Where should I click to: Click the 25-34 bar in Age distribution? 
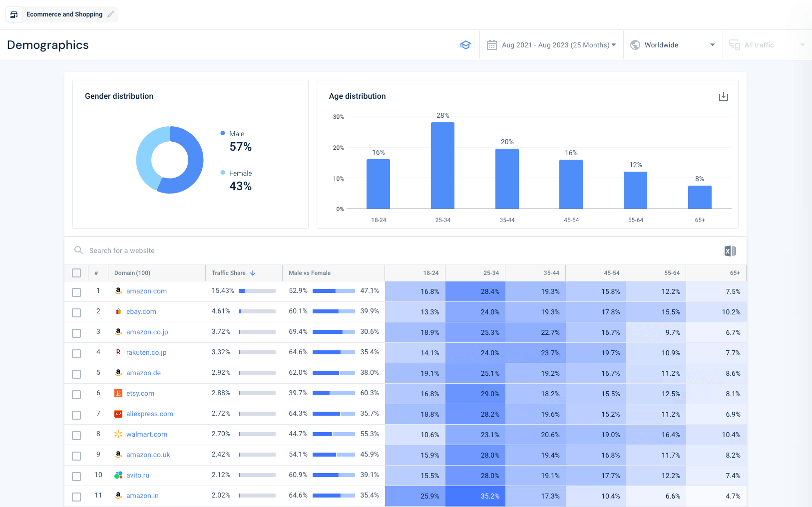(442, 165)
